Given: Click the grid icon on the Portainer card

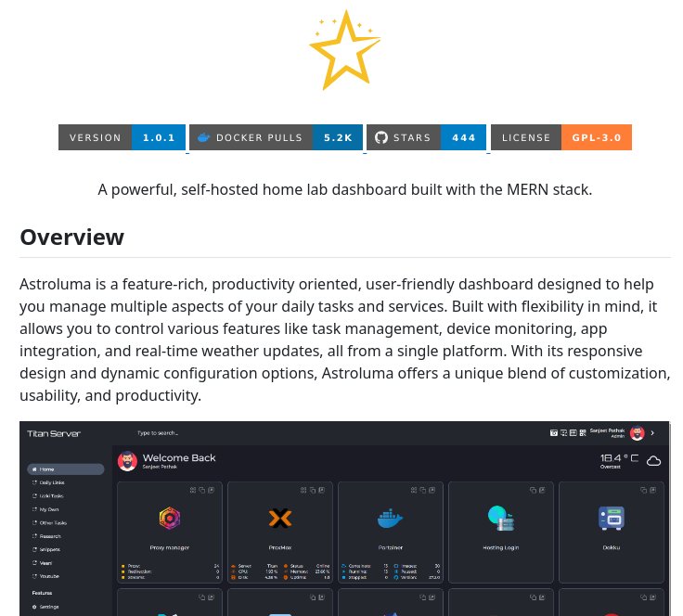Looking at the screenshot, I should (x=414, y=490).
